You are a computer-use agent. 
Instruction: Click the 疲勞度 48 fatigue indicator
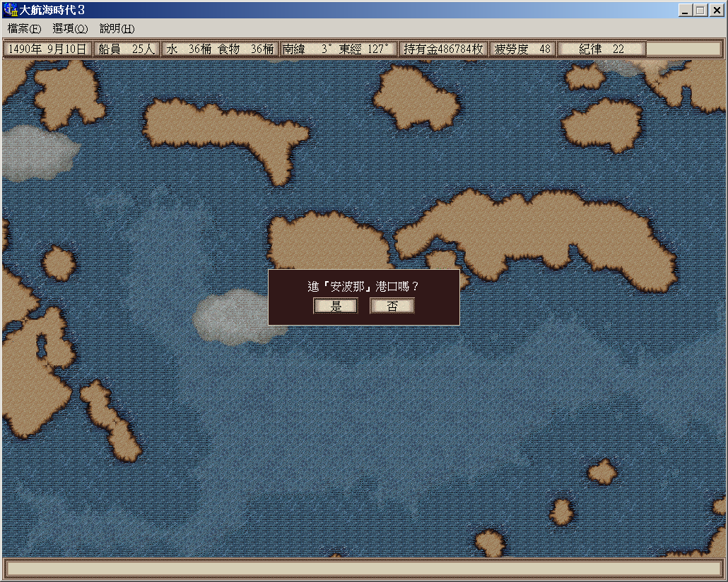tap(522, 49)
